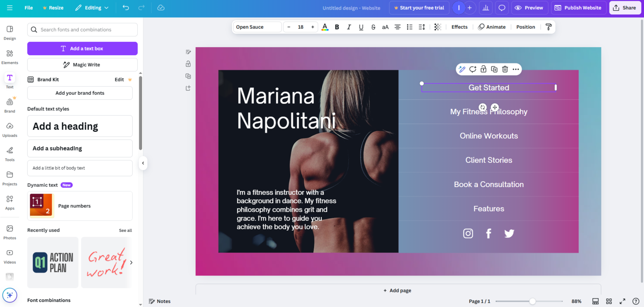
Task: Click the Publish Website button
Action: [578, 8]
